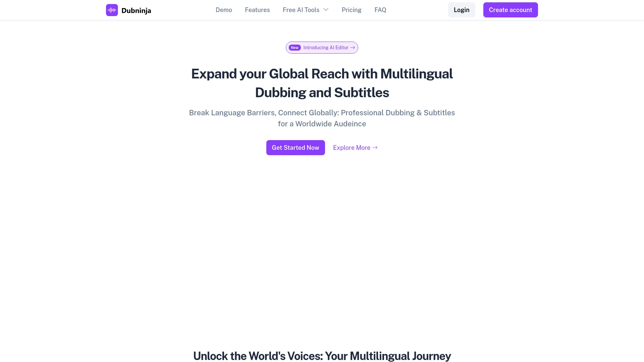Select the Features navigation tab
This screenshot has height=362, width=644.
point(257,10)
